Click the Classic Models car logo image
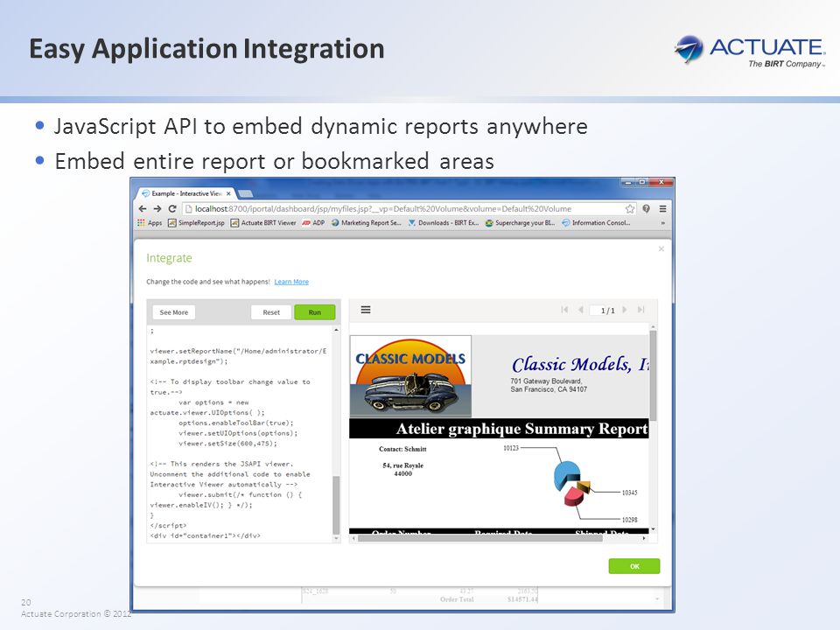 tap(410, 376)
